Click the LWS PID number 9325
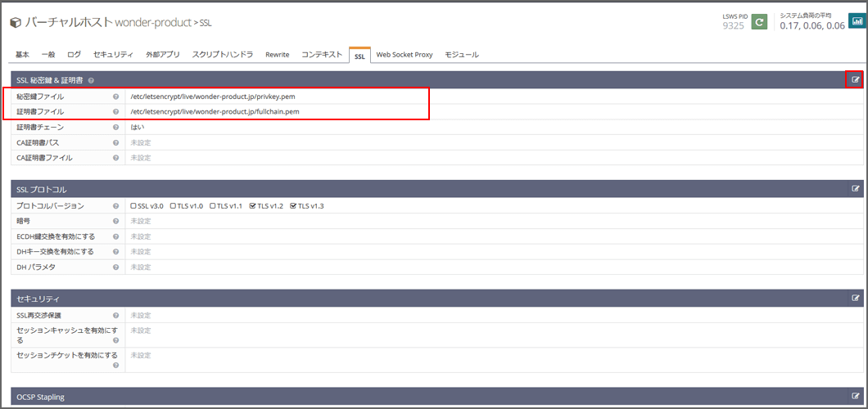868x409 pixels. pos(733,25)
